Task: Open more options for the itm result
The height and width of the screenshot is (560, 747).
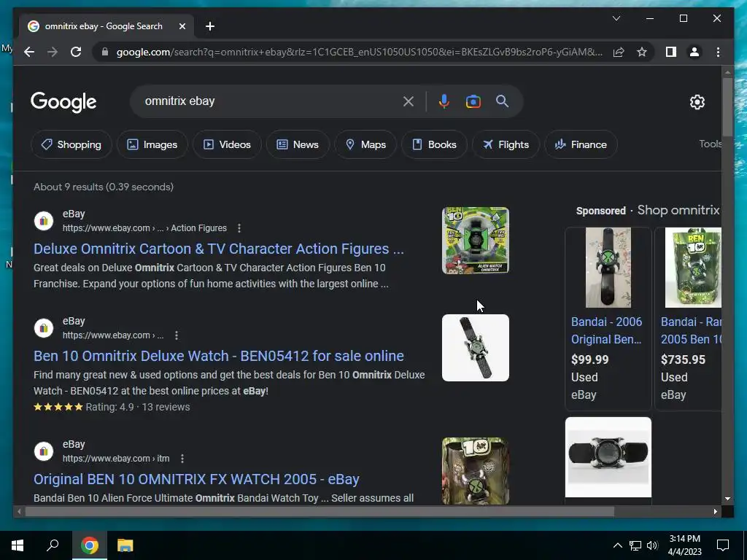Action: 182,459
